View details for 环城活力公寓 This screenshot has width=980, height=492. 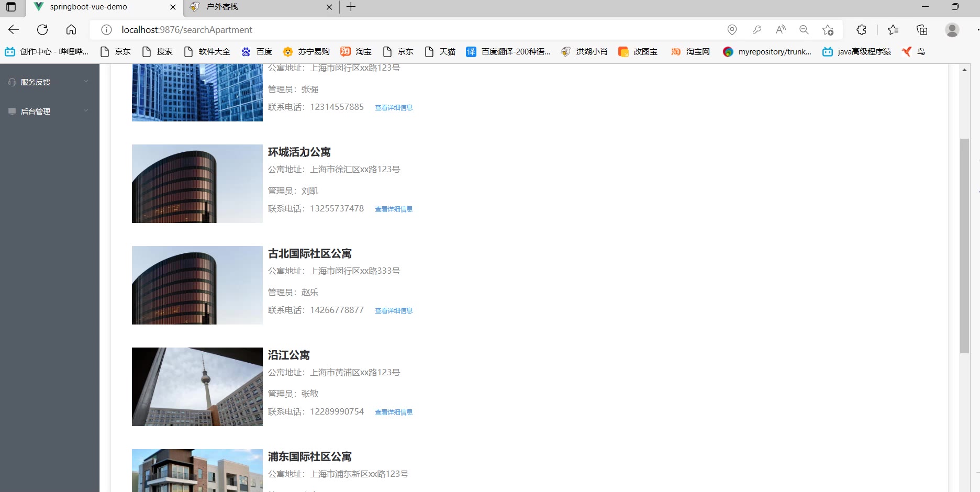point(394,209)
